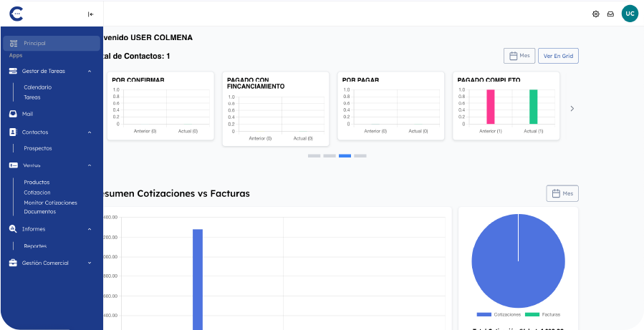Click the PAGADO COMPLETO card title
This screenshot has height=330, width=644.
tap(489, 79)
